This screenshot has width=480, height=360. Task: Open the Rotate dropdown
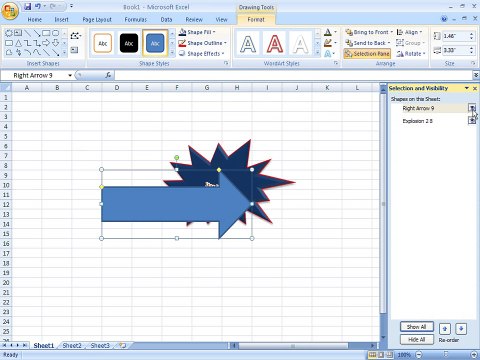point(411,54)
